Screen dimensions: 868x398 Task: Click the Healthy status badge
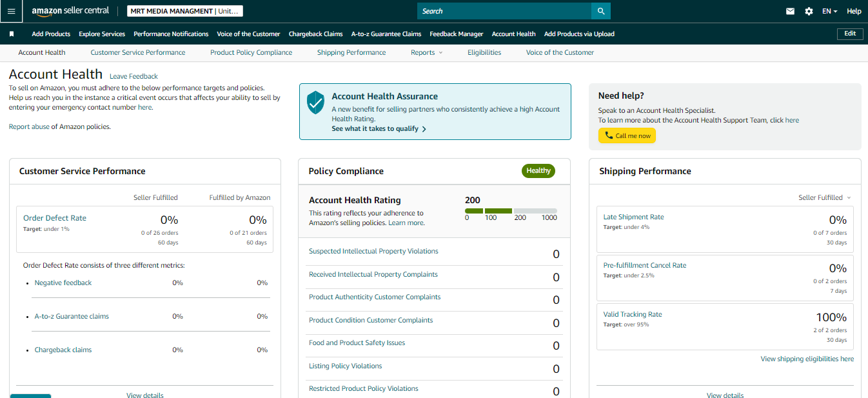(x=538, y=171)
